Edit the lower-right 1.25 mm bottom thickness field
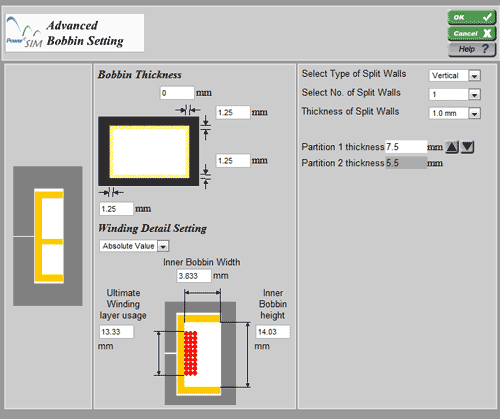 233,161
